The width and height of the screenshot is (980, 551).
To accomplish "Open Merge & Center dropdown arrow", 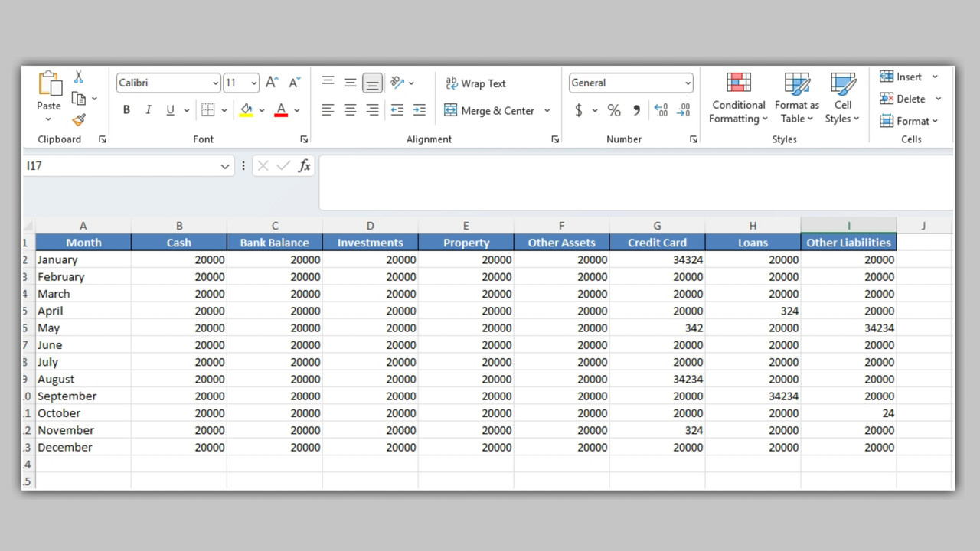I will [547, 111].
